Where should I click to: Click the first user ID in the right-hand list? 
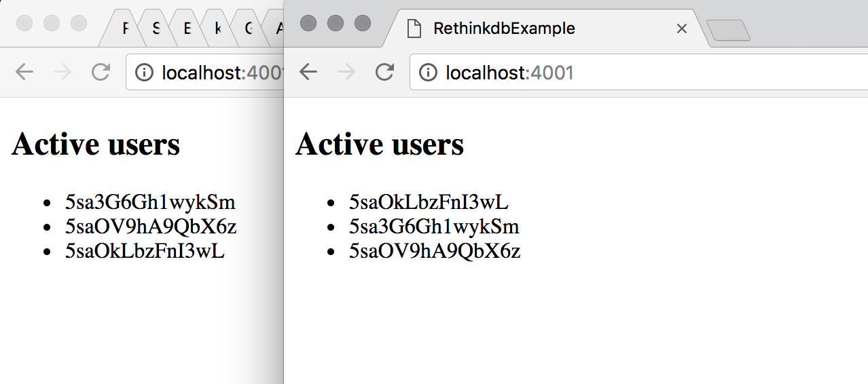[x=429, y=202]
